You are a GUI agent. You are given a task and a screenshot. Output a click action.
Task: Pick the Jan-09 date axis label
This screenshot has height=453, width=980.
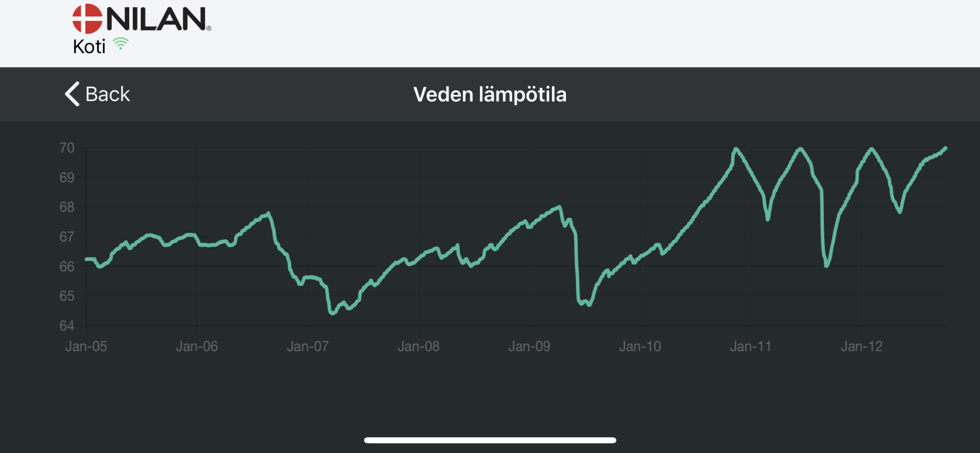(x=529, y=347)
